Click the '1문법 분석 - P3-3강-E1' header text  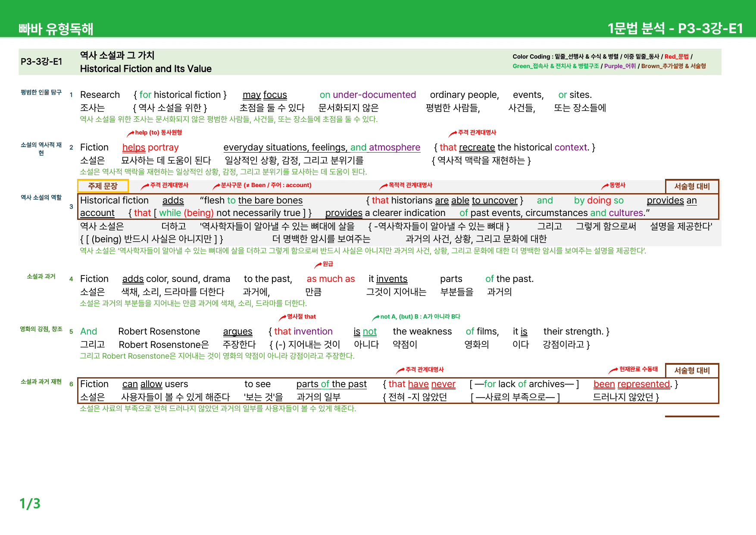tap(675, 28)
